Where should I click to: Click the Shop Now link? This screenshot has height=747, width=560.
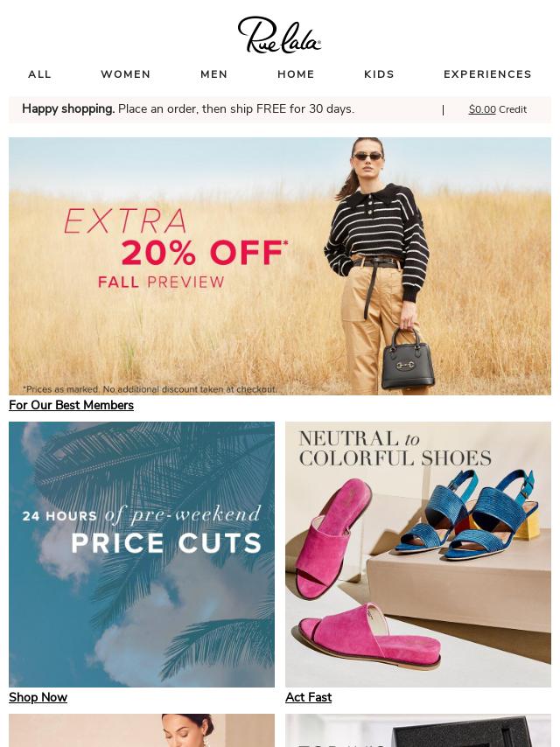tap(38, 697)
